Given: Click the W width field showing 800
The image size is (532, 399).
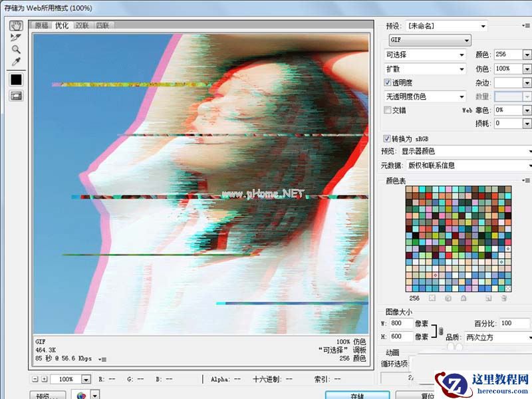Looking at the screenshot, I should coord(401,323).
